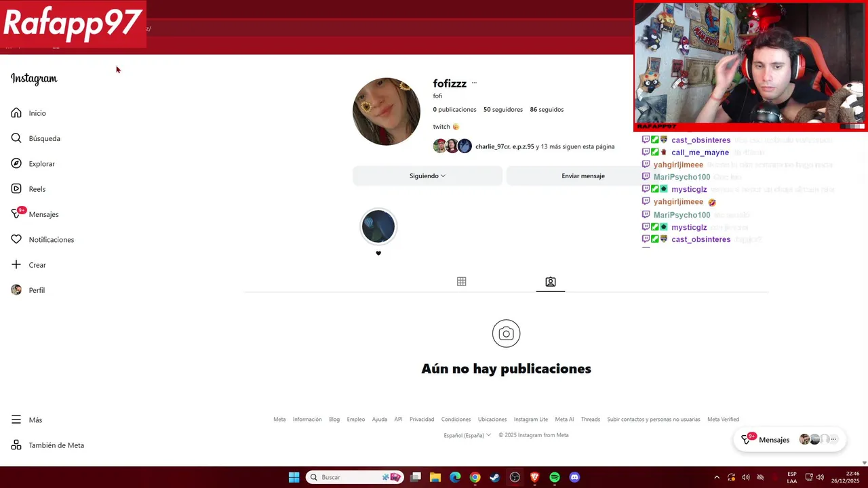The image size is (868, 488).
Task: Open the story highlight circle
Action: click(x=378, y=226)
